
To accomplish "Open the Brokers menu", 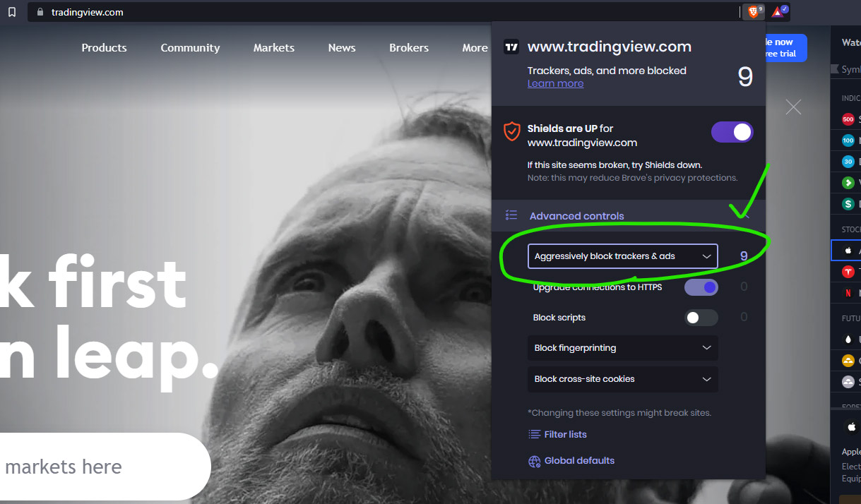I will pyautogui.click(x=409, y=48).
